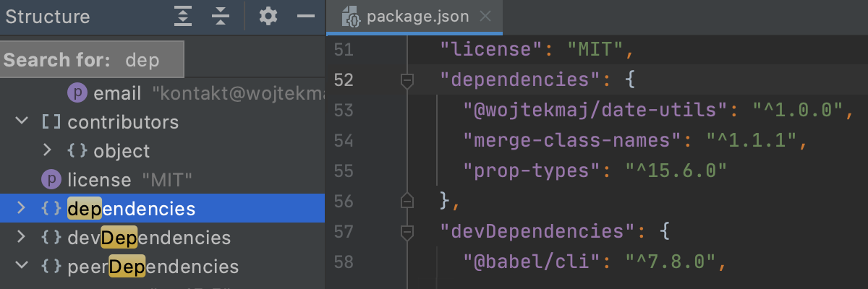Click the purple property icon beside license
This screenshot has height=289, width=868.
point(51,180)
